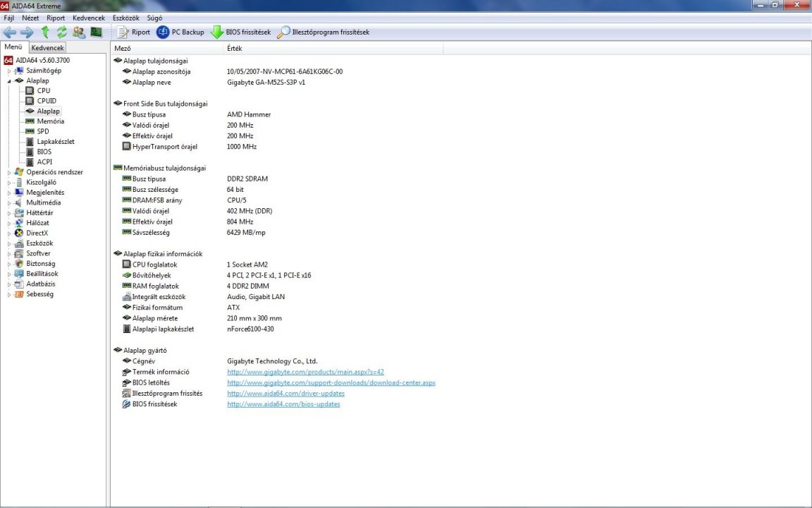812x508 pixels.
Task: Select the Lapkakészlet tree item
Action: coord(56,142)
